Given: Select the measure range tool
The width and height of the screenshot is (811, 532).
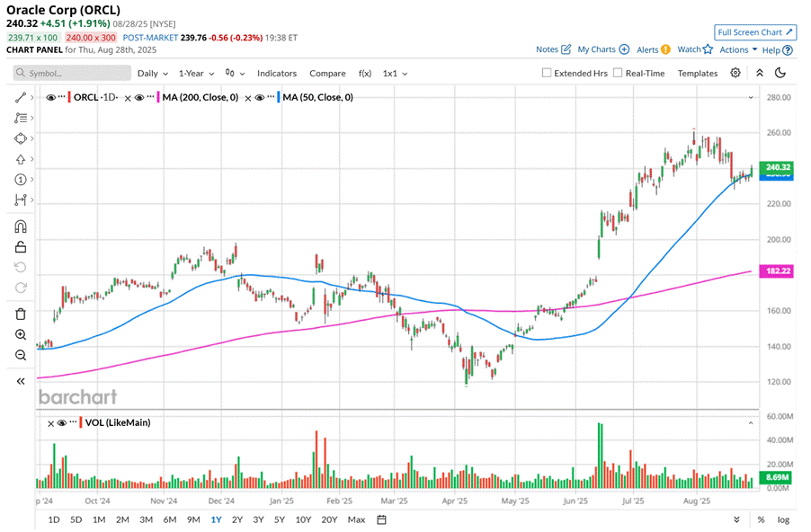Looking at the screenshot, I should (21, 199).
